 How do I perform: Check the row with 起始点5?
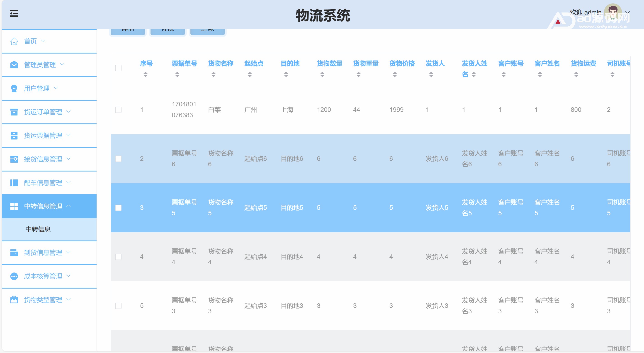118,208
